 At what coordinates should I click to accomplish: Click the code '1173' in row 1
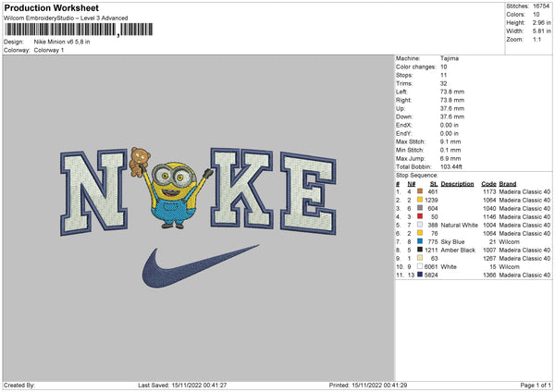pos(489,191)
